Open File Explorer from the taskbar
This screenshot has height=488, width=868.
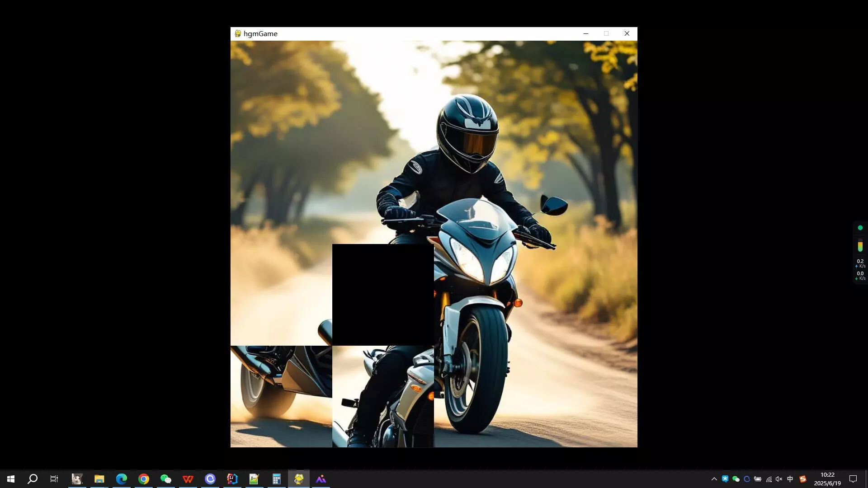click(99, 479)
